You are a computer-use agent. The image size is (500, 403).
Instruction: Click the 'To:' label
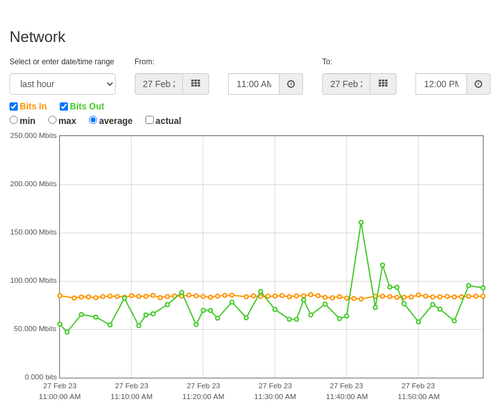[x=327, y=62]
